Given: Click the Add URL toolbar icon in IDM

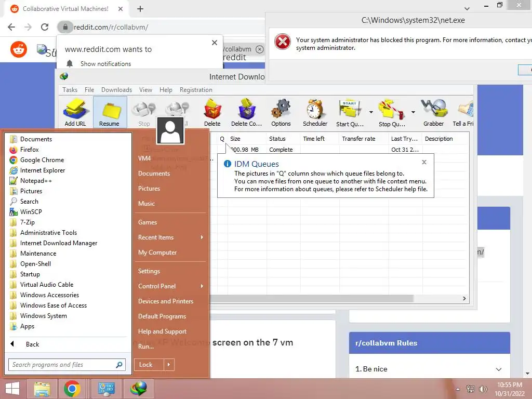Looking at the screenshot, I should (75, 112).
